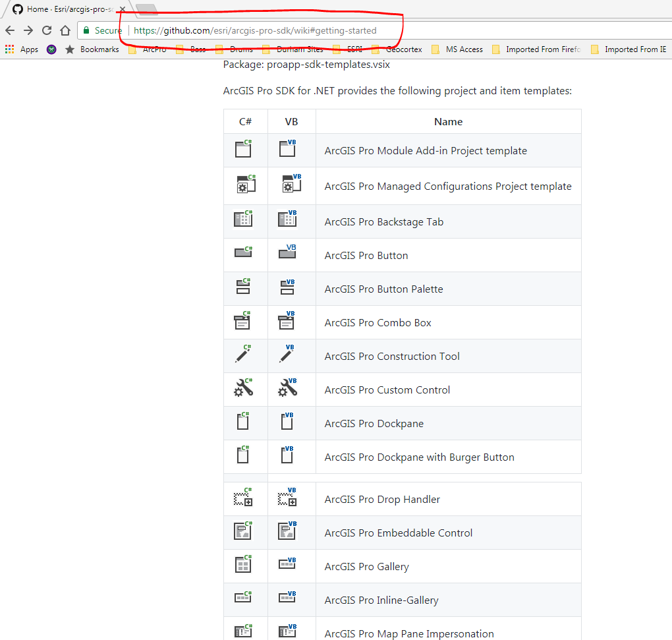Click the VB Construction Tool pencil icon
Viewport: 672px width, 640px height.
[287, 354]
